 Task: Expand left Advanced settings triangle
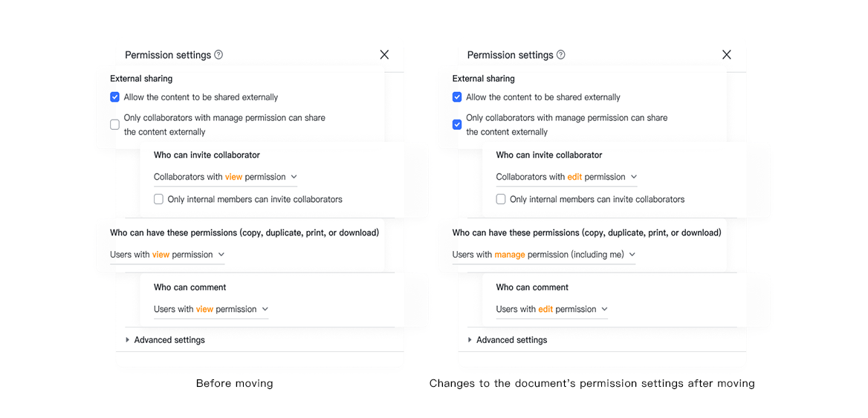coord(128,340)
